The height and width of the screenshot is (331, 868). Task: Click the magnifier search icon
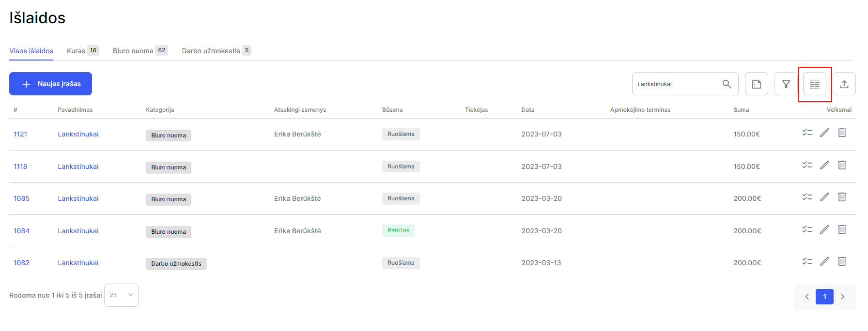[727, 84]
